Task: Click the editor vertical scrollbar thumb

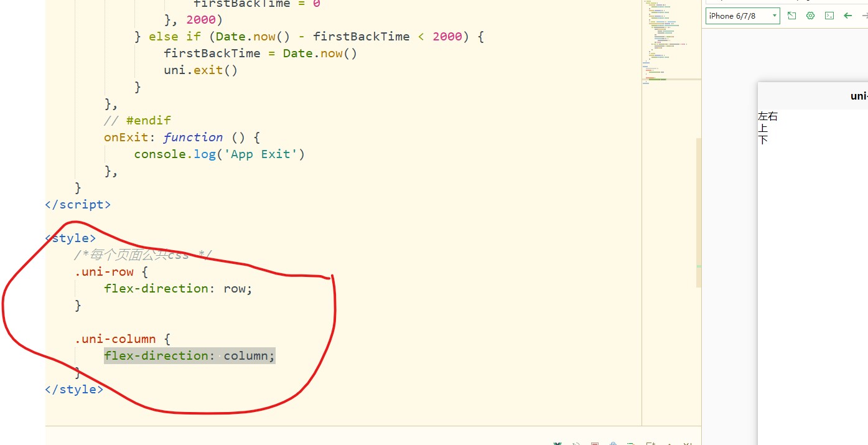Action: tap(699, 212)
